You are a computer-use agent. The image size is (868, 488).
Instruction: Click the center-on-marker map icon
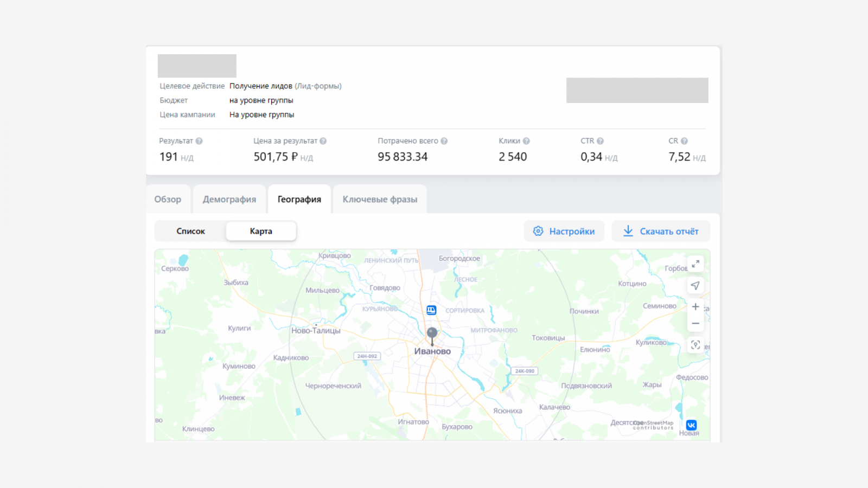[695, 345]
